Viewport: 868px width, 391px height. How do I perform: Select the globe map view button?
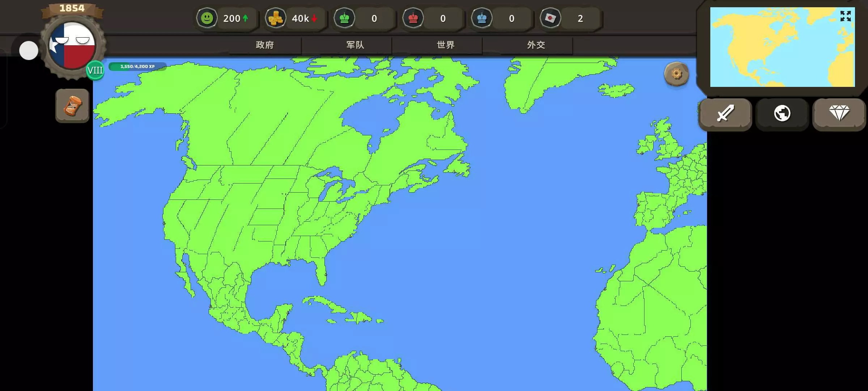[x=782, y=114]
